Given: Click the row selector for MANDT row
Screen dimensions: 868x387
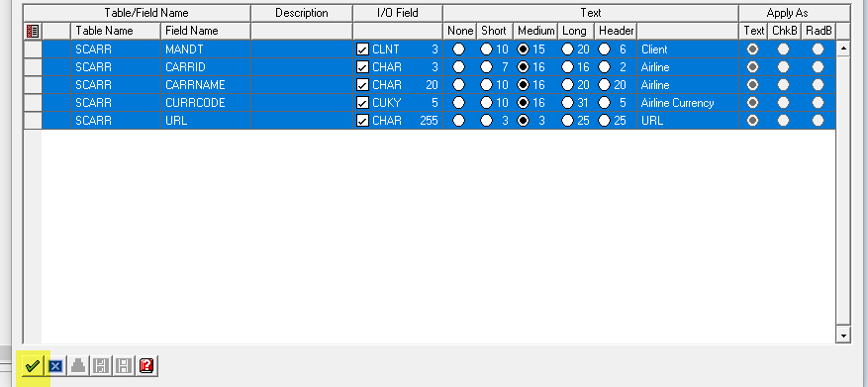Looking at the screenshot, I should click(33, 49).
